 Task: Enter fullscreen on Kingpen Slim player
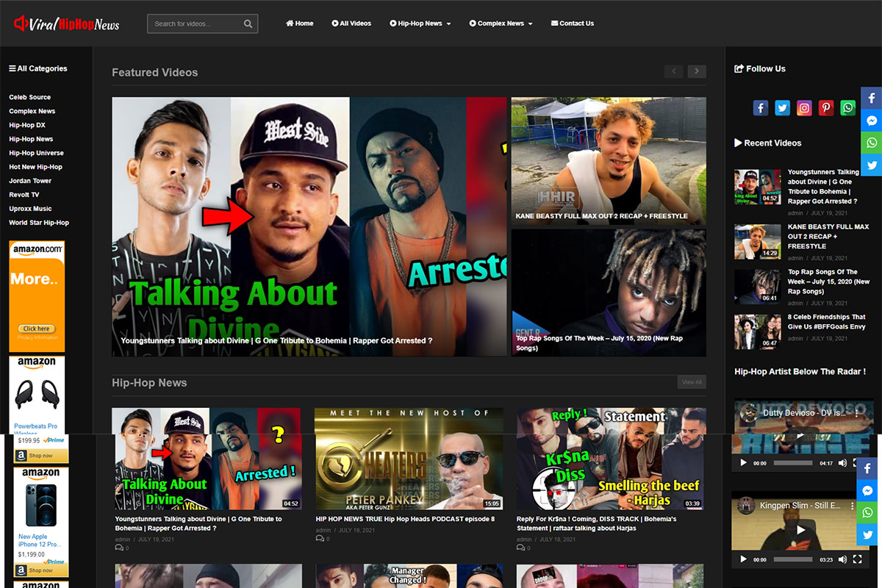point(857,559)
